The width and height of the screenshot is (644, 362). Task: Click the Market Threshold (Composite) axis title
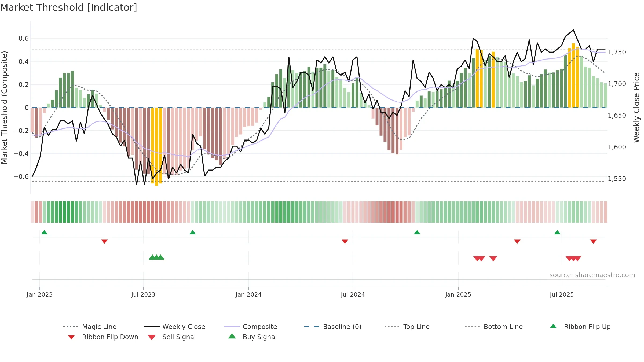pos(4,107)
